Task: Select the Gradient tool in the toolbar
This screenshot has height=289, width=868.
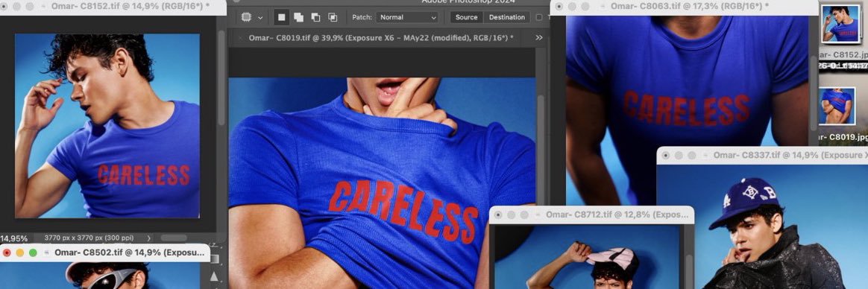Action: point(214,258)
